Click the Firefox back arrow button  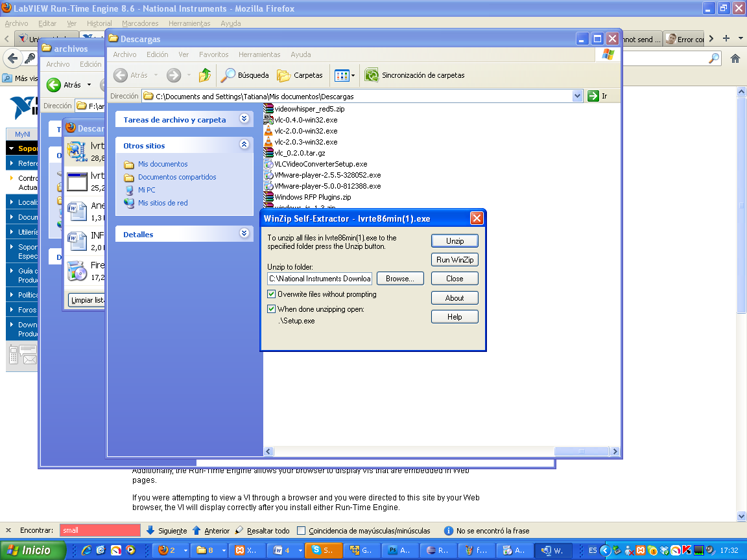[x=13, y=58]
